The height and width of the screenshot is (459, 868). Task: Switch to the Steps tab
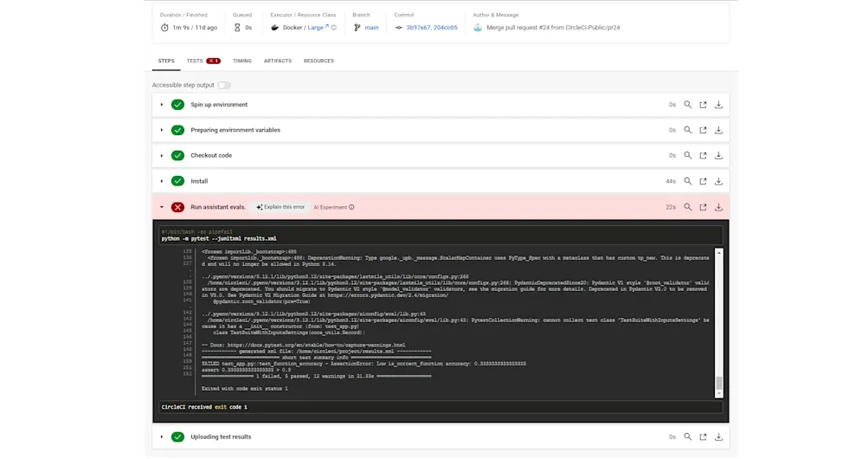click(166, 61)
